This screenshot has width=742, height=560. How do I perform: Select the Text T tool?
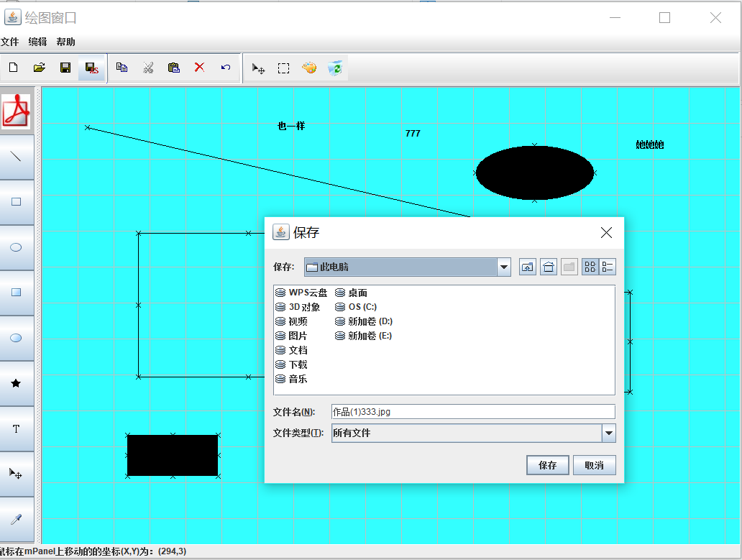coord(17,428)
